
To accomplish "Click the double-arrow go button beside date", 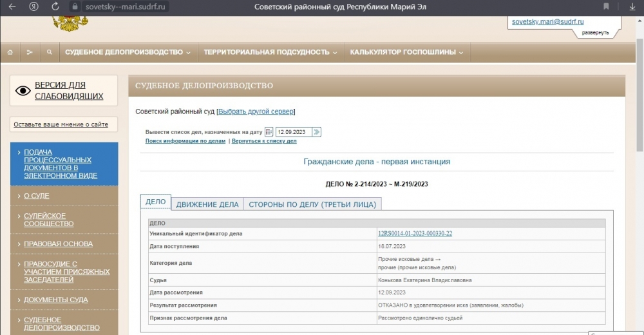I will (316, 131).
